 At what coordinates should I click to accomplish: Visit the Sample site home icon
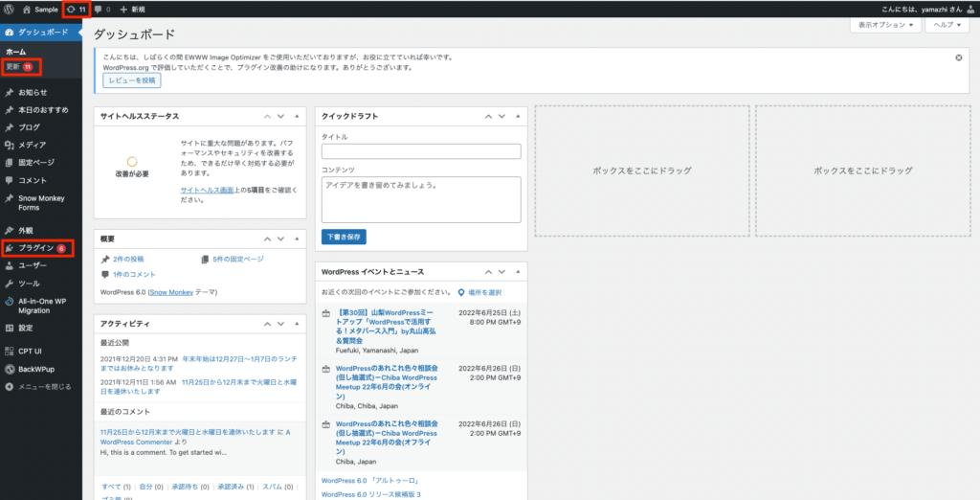pyautogui.click(x=27, y=10)
